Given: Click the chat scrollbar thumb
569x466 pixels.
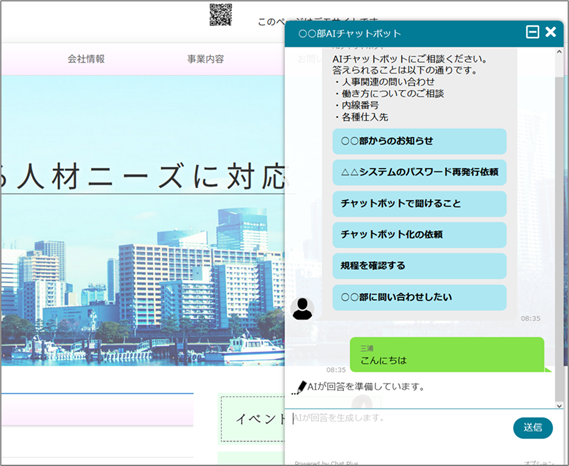Looking at the screenshot, I should click(x=559, y=238).
